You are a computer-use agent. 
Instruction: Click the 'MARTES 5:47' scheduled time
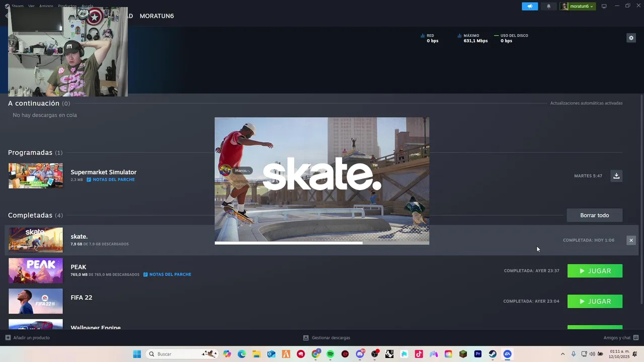tap(588, 176)
